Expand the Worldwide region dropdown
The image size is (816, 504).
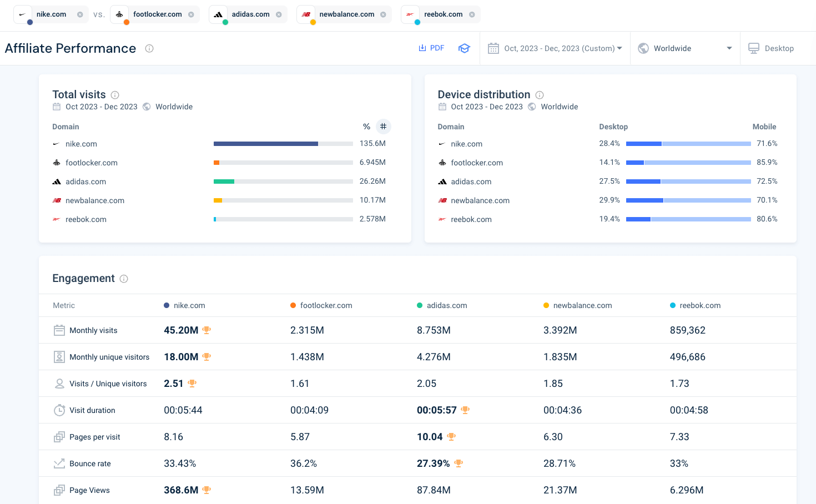686,48
